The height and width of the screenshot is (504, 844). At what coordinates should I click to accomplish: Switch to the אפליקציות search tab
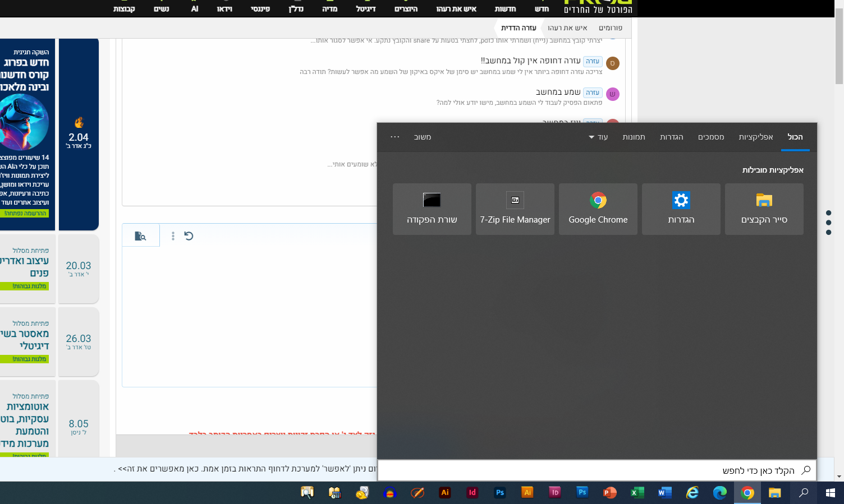[756, 137]
